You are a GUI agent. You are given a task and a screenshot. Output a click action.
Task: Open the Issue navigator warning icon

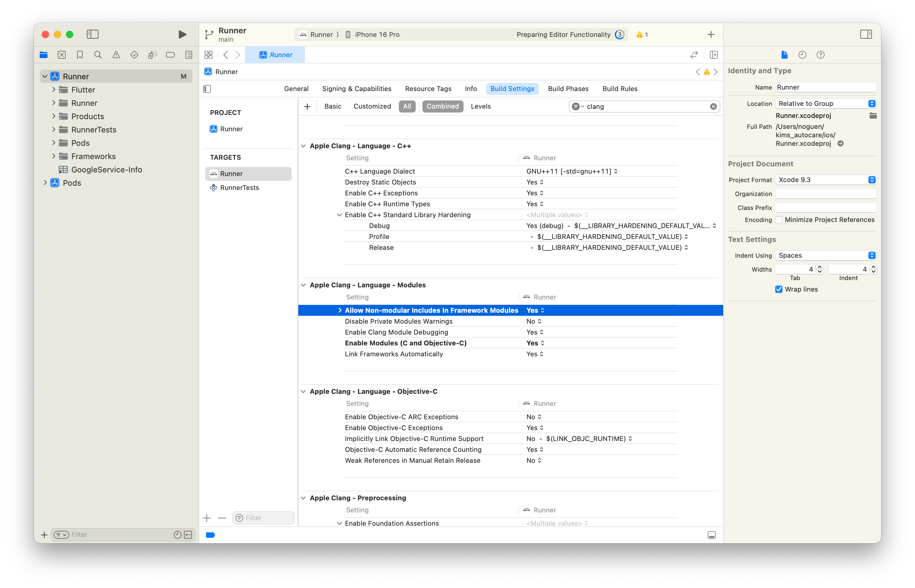[116, 55]
